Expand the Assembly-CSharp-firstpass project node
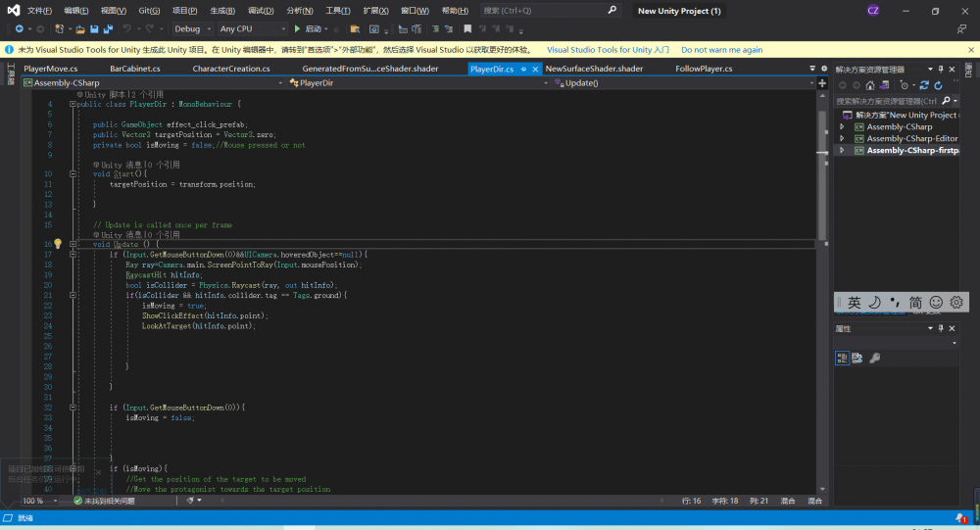This screenshot has width=980, height=530. pyautogui.click(x=842, y=151)
